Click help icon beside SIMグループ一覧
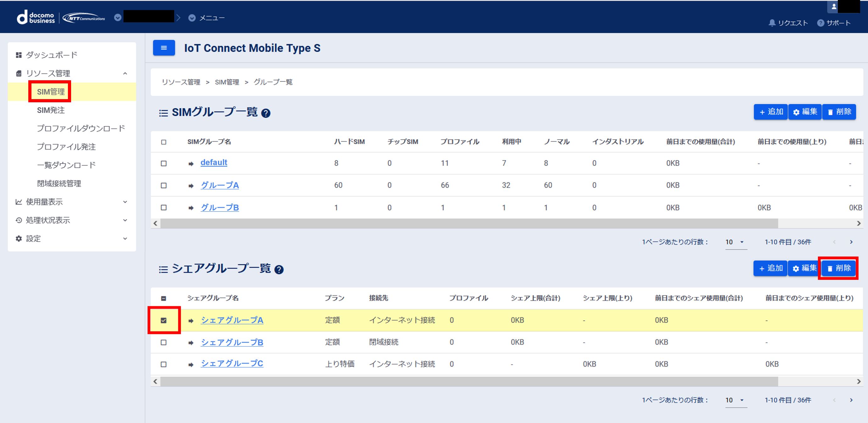This screenshot has width=868, height=423. click(x=265, y=113)
